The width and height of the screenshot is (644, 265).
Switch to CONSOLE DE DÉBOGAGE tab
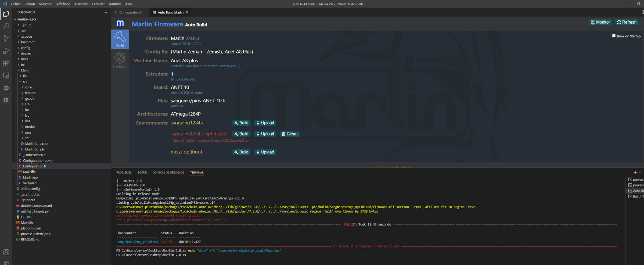click(168, 173)
